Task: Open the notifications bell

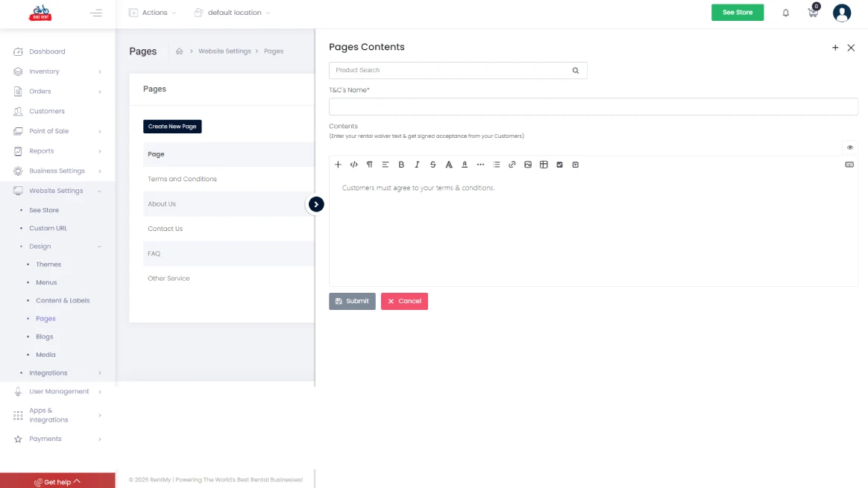Action: [785, 13]
